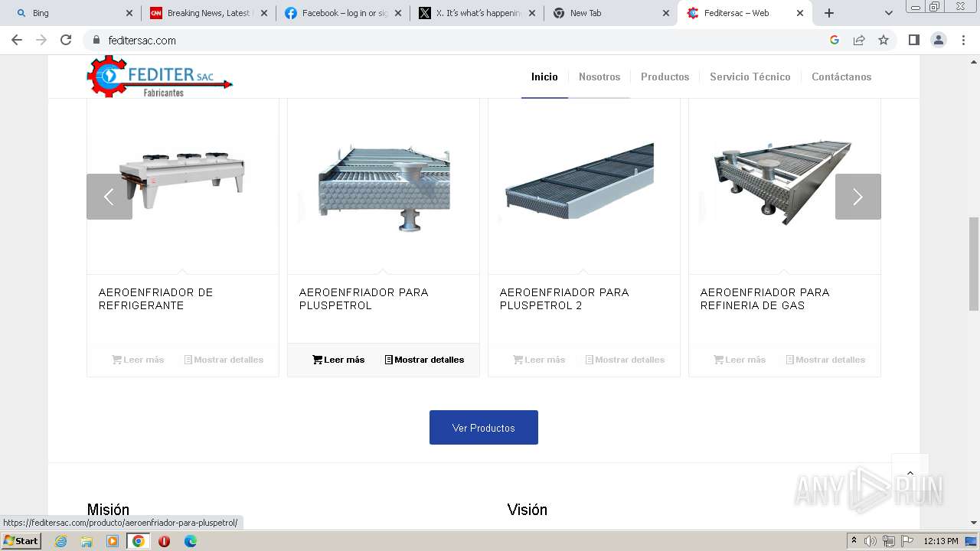
Task: Click the Google icon in address bar
Action: click(835, 40)
